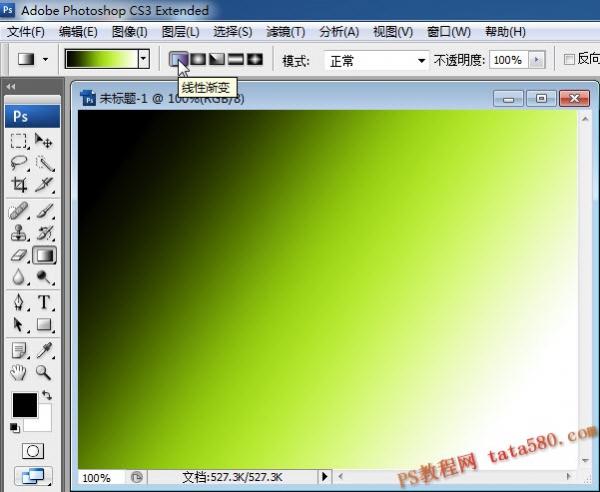Viewport: 600px width, 492px height.
Task: Choose Reflected Gradient style
Action: click(236, 59)
